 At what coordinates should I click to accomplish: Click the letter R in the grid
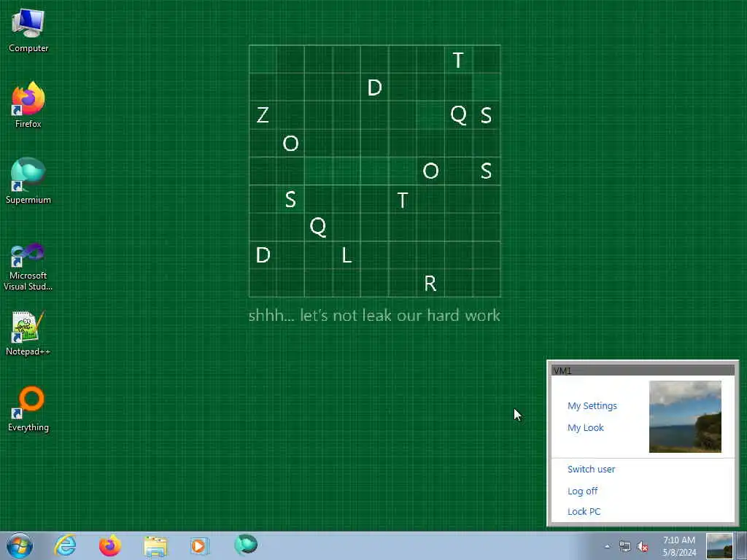point(430,284)
